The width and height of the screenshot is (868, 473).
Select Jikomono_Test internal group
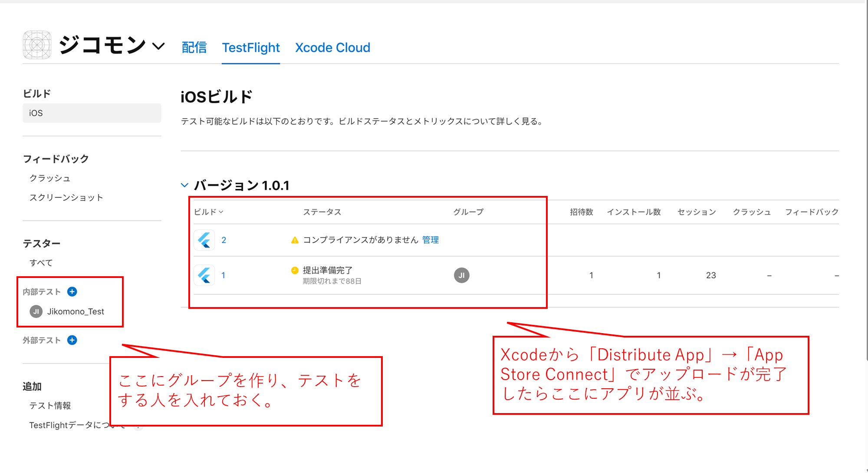[76, 311]
